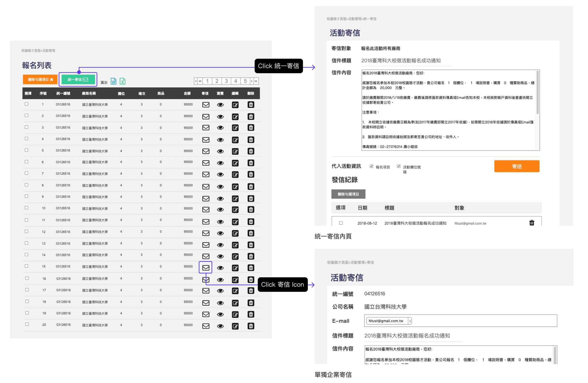Screen dimensions: 588x383
Task: Export list as Excel file icon
Action: coord(123,81)
